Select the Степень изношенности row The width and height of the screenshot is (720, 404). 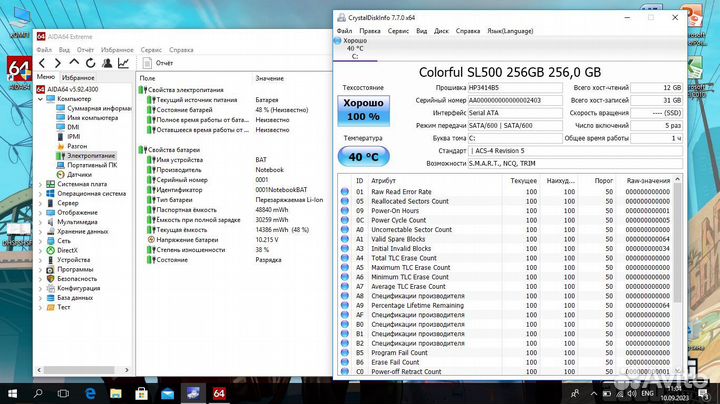(235, 250)
